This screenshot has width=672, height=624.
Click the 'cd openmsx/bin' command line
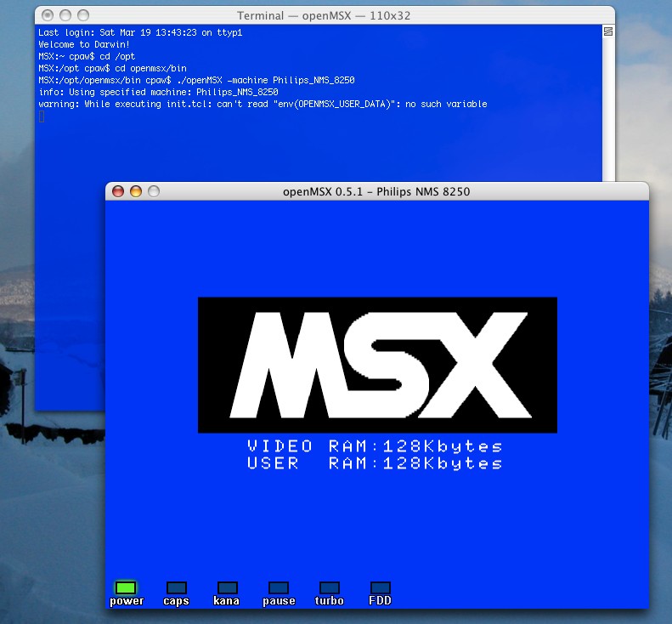click(112, 69)
